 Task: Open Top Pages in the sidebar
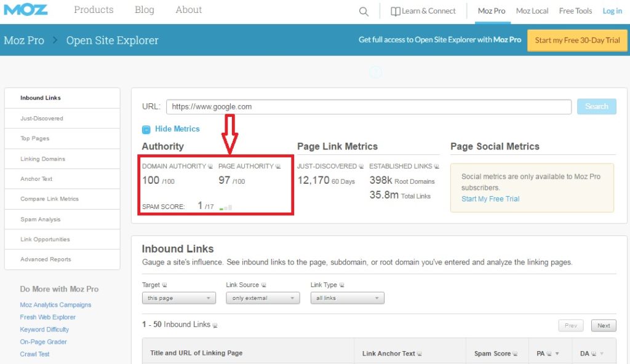tap(62, 138)
